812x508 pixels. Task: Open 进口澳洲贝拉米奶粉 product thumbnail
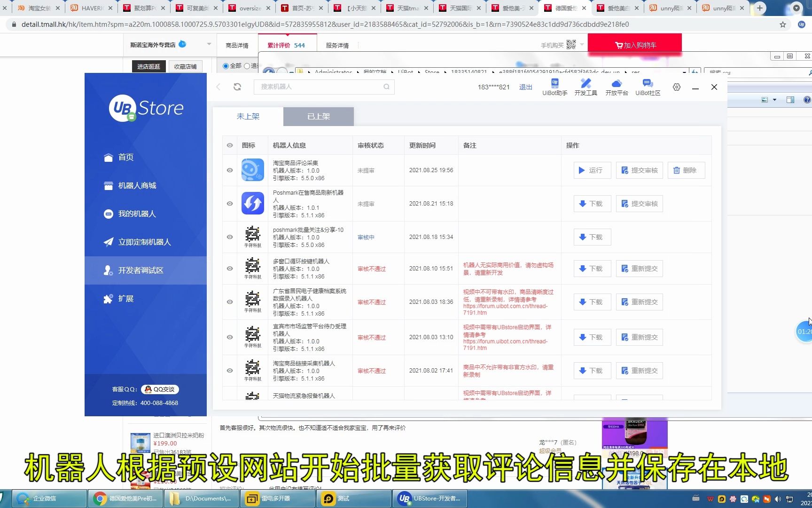pyautogui.click(x=140, y=444)
